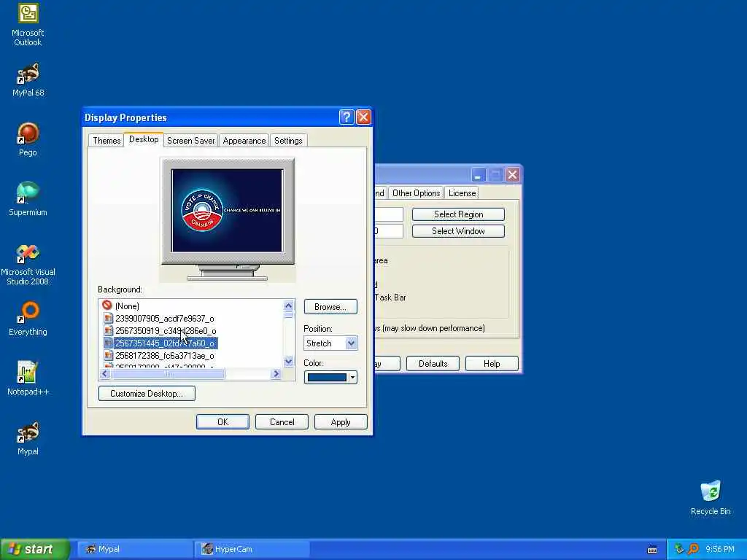
Task: Click background list scroll up arrow
Action: [x=288, y=306]
